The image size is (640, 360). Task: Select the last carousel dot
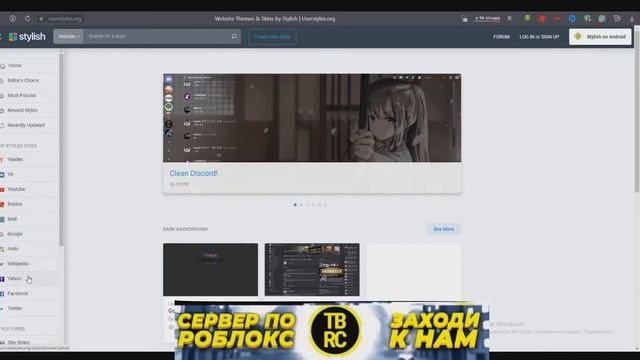click(x=326, y=204)
